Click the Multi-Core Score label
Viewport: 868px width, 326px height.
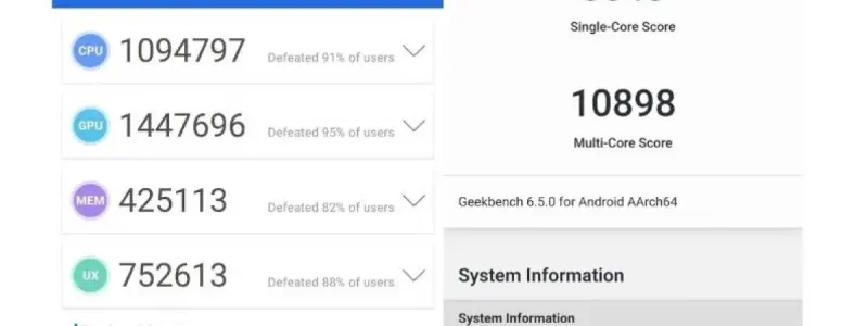(x=623, y=143)
